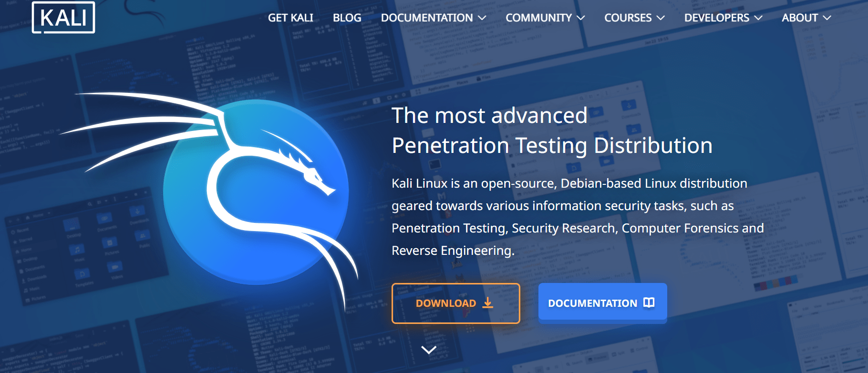
Task: Expand the DEVELOPERS menu chevron
Action: pyautogui.click(x=758, y=18)
